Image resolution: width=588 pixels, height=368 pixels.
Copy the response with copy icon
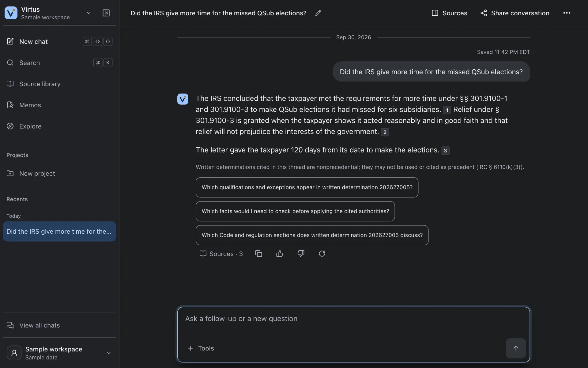coord(258,254)
